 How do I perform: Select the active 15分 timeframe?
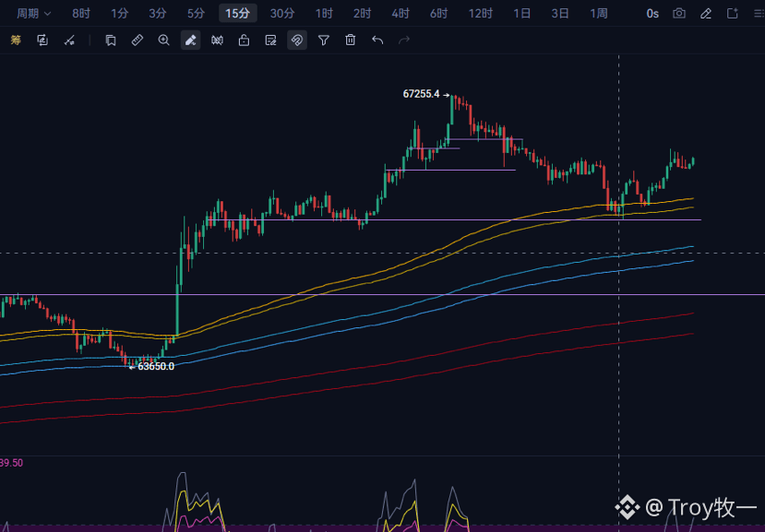click(x=237, y=13)
